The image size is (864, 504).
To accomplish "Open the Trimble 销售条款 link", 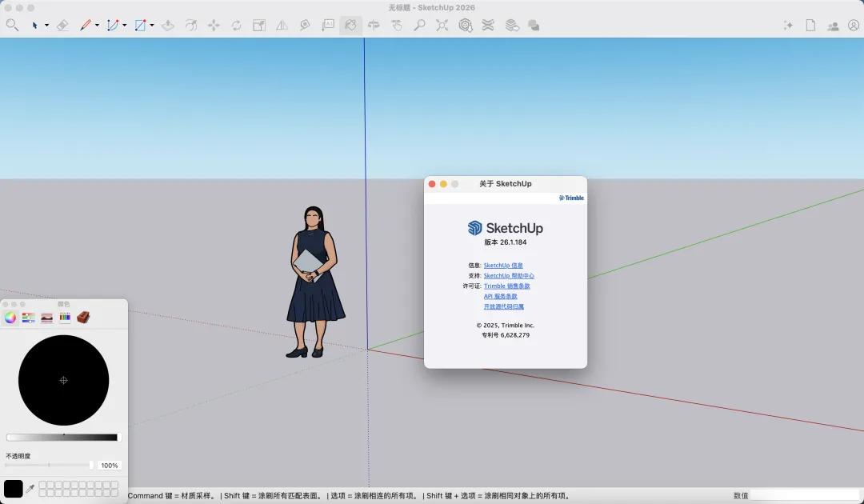I will (x=506, y=286).
